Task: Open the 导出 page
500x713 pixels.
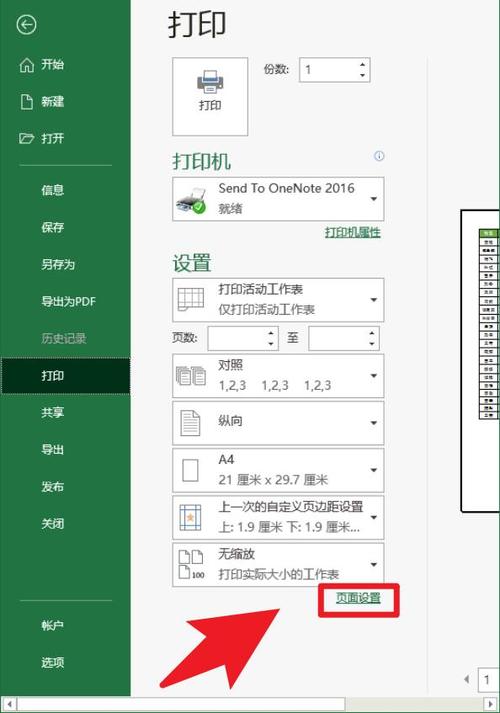Action: (x=52, y=450)
